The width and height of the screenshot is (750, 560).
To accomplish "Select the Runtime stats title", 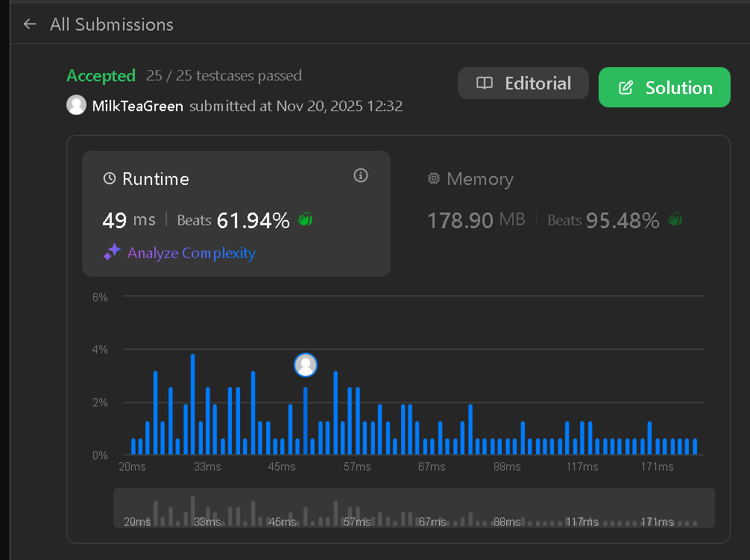I will [156, 179].
